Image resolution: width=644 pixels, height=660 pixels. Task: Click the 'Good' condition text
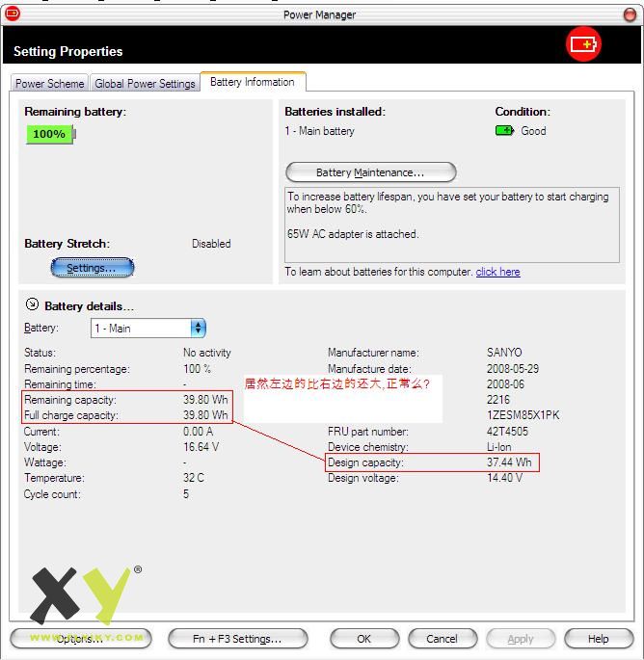coord(533,131)
